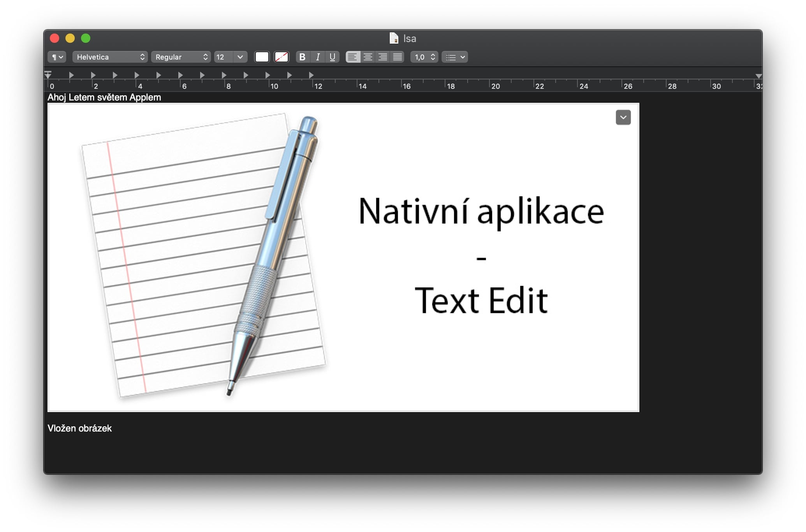Screen dimensions: 806x532
Task: Open the text background color swatch
Action: pyautogui.click(x=281, y=57)
